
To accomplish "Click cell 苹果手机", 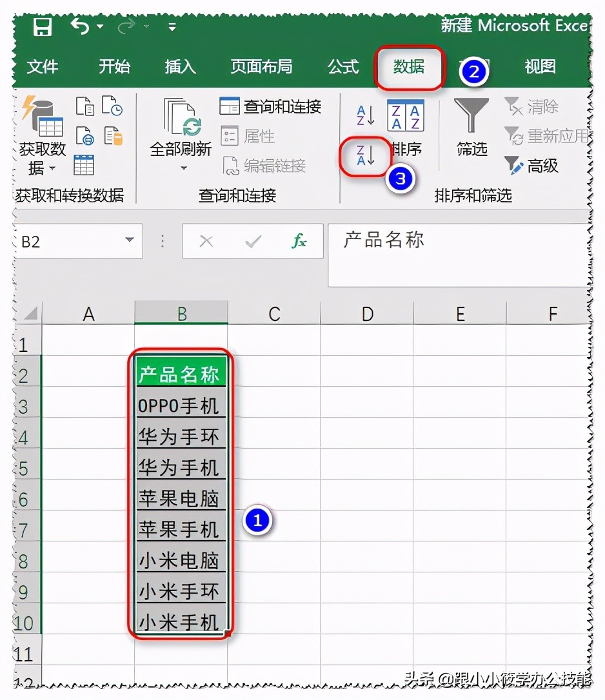I will 181,526.
